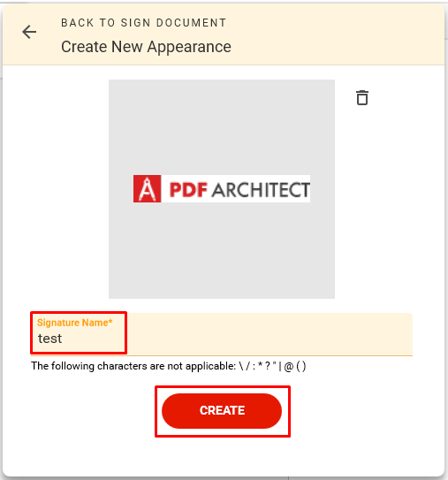Click blank white area beneath CREATE button
The height and width of the screenshot is (480, 448).
(224, 454)
